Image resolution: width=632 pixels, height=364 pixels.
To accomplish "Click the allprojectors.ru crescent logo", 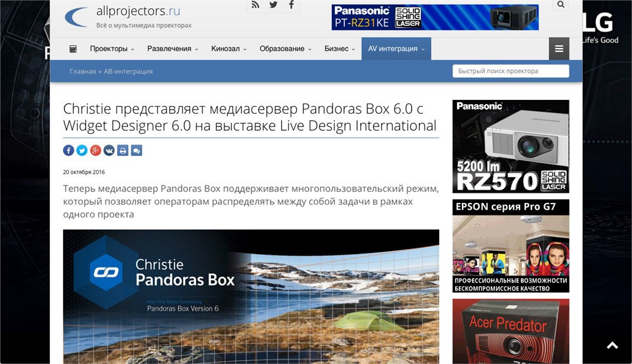I will click(x=76, y=17).
